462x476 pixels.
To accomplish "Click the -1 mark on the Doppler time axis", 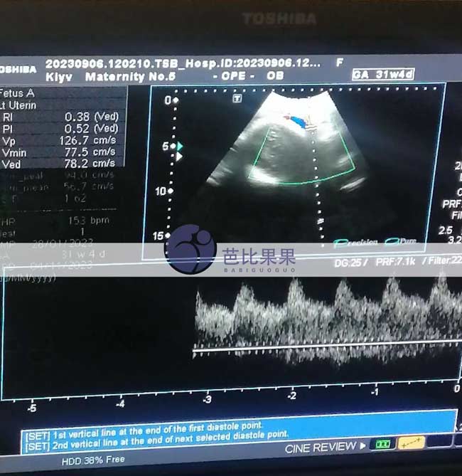I will (x=375, y=392).
